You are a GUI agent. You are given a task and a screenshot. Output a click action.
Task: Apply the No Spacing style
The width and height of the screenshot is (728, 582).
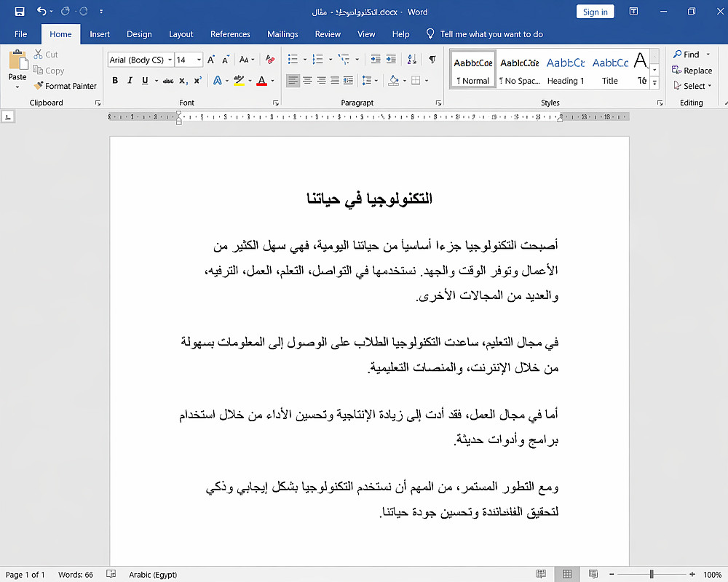520,70
